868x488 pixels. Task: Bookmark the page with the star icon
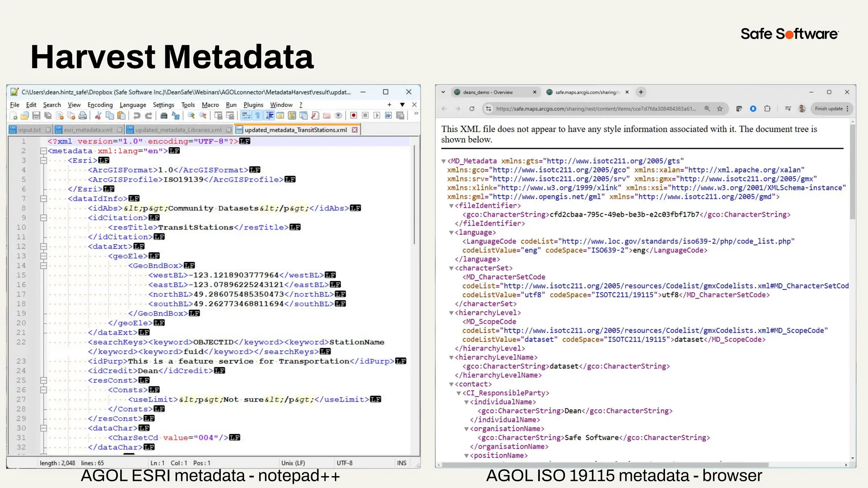point(720,109)
